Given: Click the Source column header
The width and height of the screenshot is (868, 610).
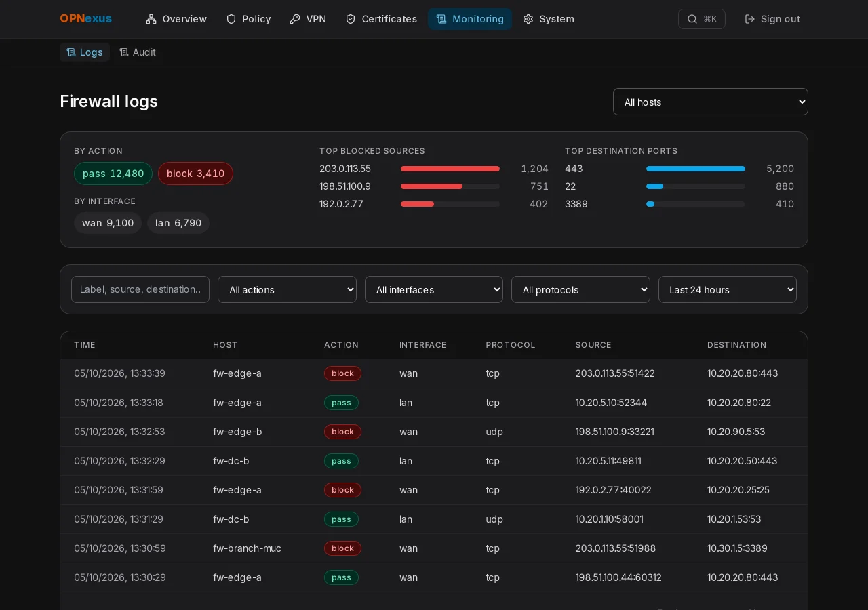Looking at the screenshot, I should coord(593,345).
